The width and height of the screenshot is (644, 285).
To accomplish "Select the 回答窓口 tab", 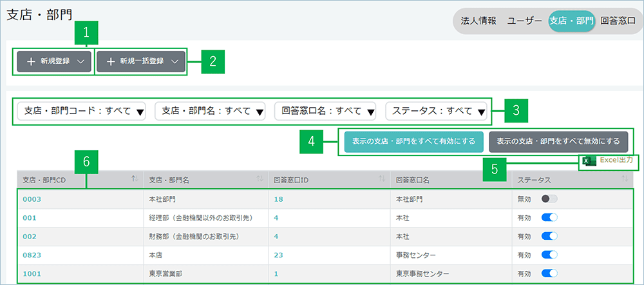I will [618, 21].
